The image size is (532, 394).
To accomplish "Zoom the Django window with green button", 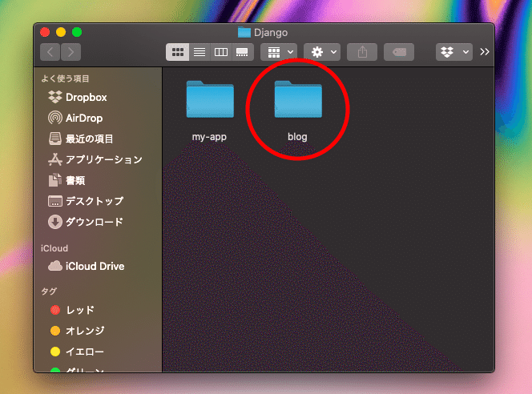I will tap(77, 32).
